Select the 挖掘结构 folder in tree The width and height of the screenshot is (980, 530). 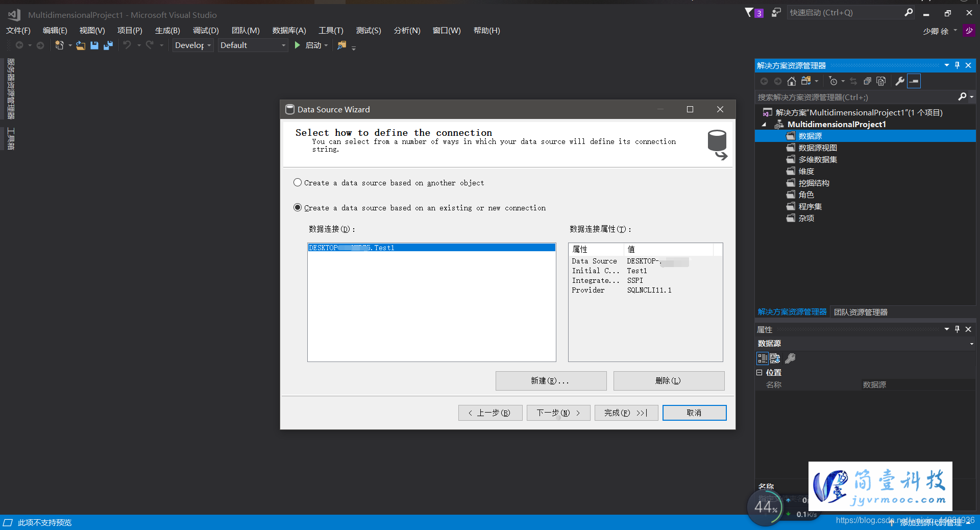[814, 183]
